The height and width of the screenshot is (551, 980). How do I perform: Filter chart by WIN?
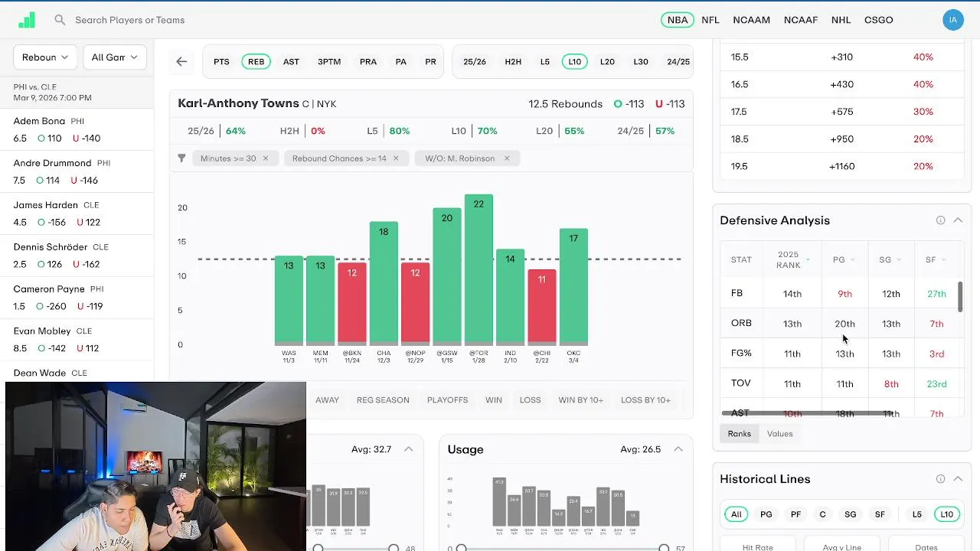494,400
